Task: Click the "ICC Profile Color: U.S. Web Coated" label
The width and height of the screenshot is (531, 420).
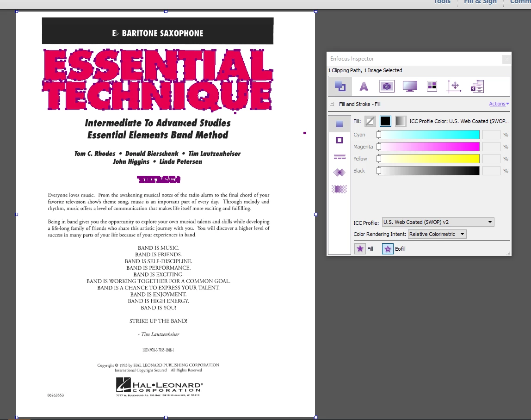Action: [x=459, y=121]
